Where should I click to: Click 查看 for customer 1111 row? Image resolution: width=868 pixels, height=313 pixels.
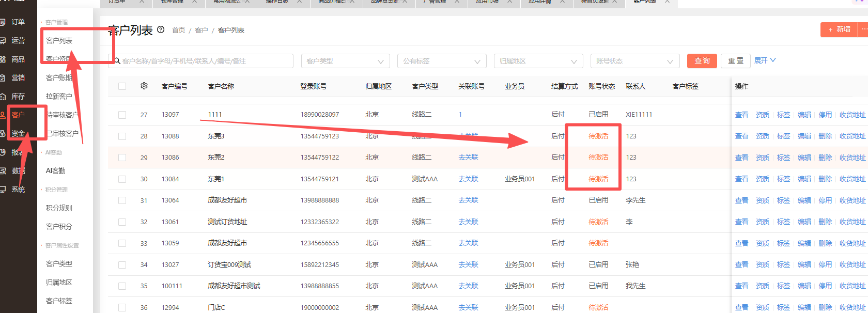pyautogui.click(x=741, y=115)
